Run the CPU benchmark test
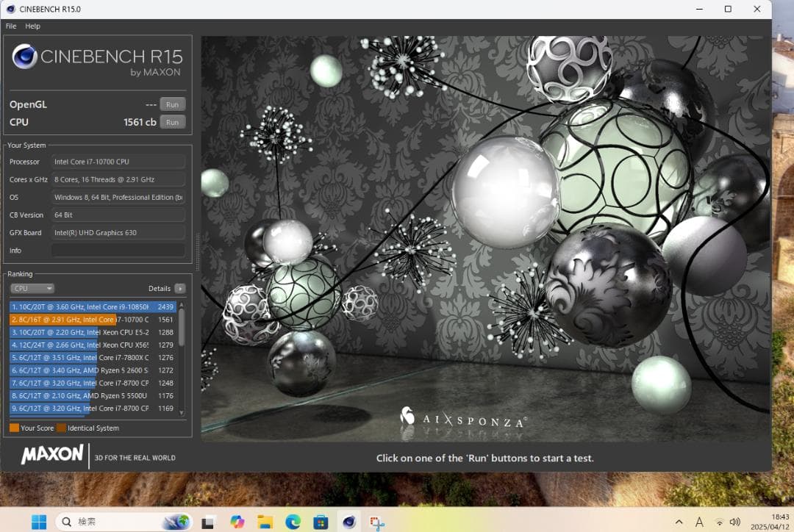 [x=172, y=122]
